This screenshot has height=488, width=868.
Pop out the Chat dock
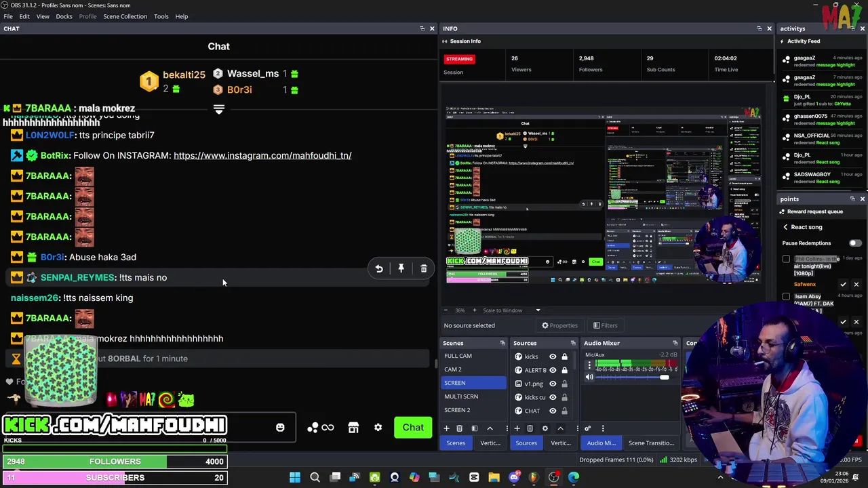point(422,28)
